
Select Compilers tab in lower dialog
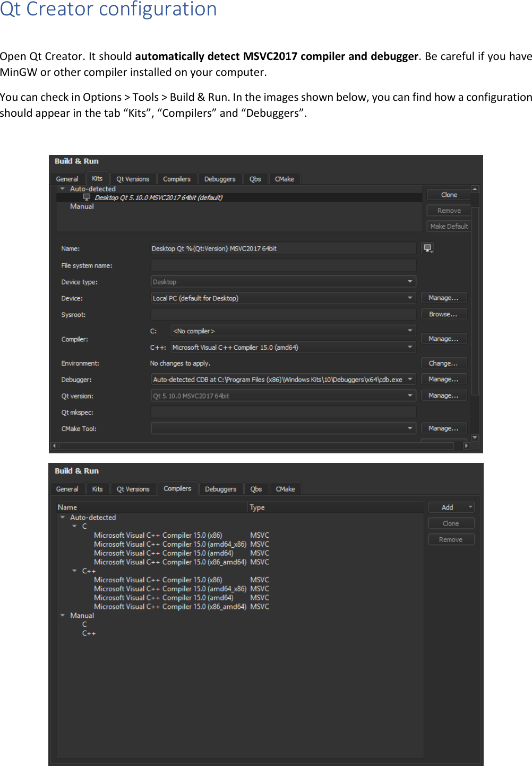(x=177, y=488)
